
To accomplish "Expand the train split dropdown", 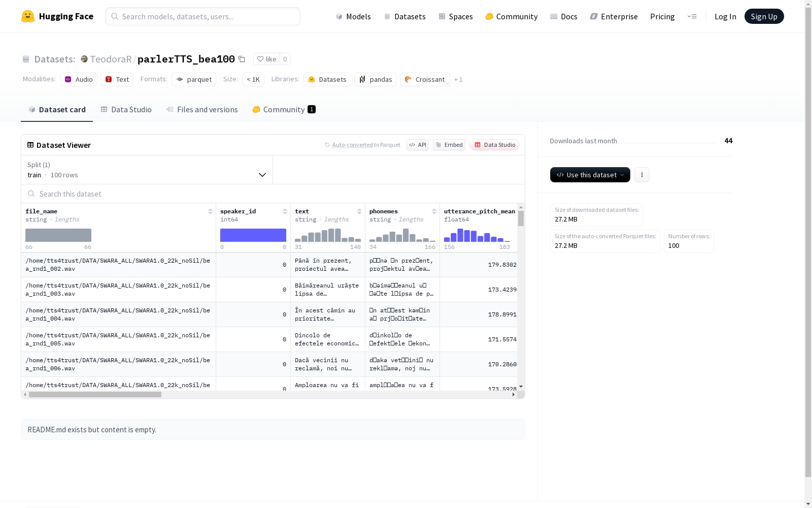I will point(147,170).
